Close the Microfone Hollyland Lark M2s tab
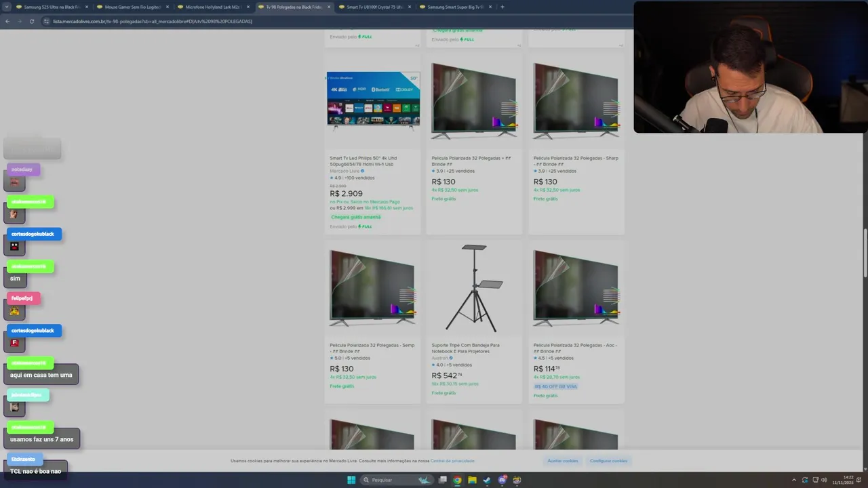Image resolution: width=868 pixels, height=488 pixels. point(248,7)
